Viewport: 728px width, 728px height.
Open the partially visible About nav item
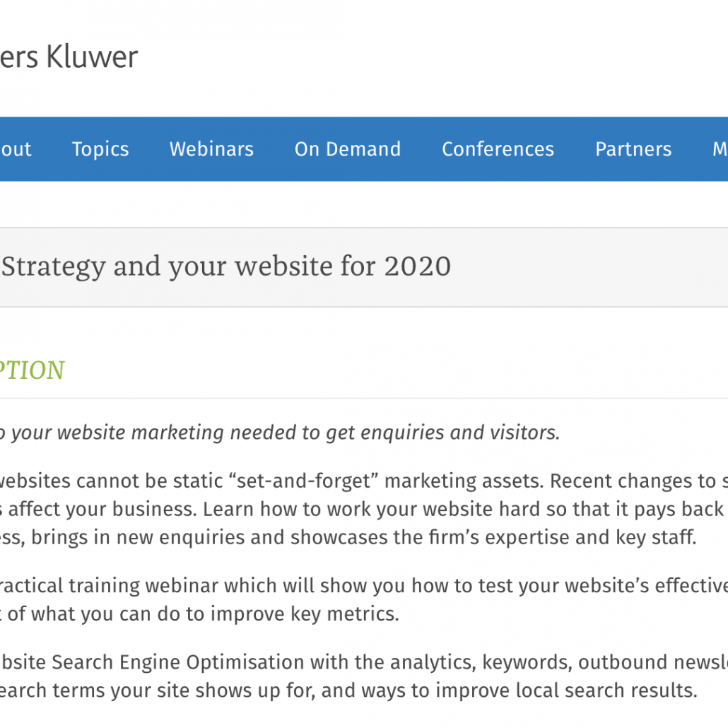[16, 149]
